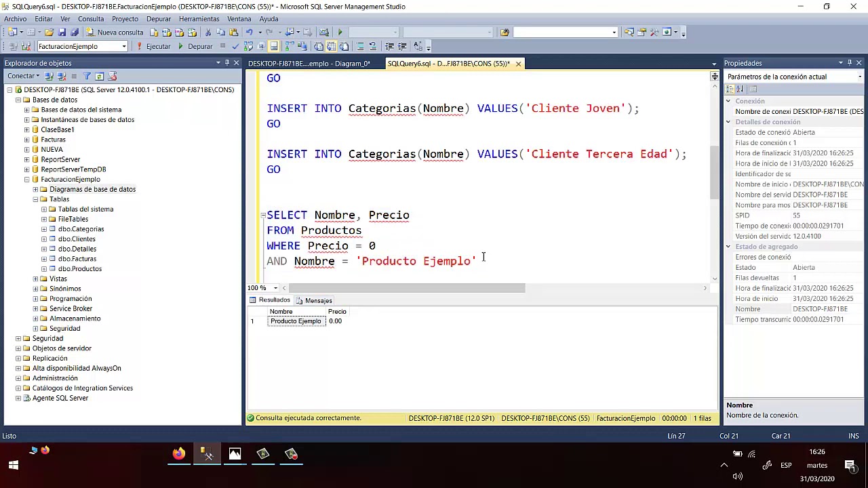Undo the last action with the blue arrow

click(x=250, y=32)
